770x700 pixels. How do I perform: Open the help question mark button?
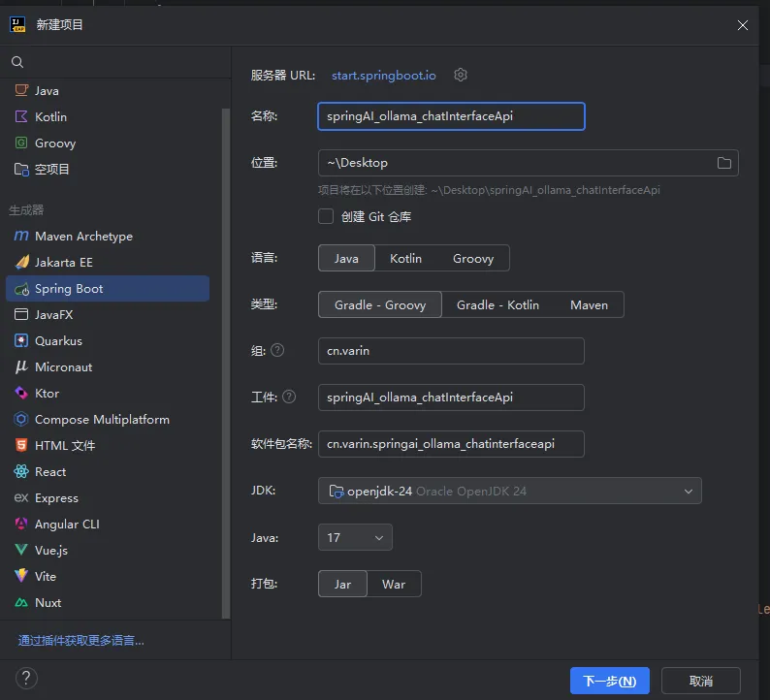(26, 679)
